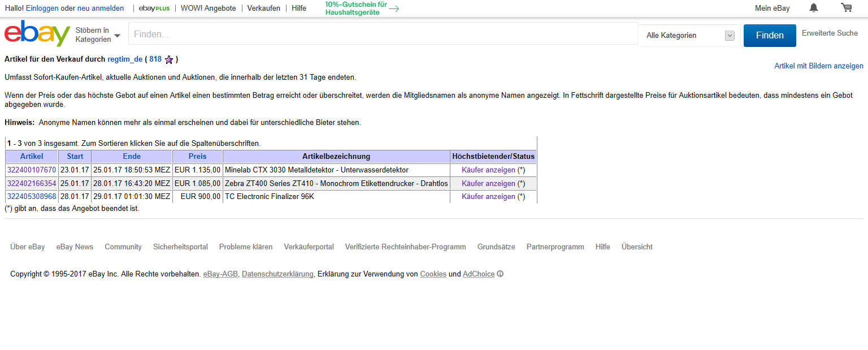
Task: Open Probleme klären footer link
Action: [246, 247]
